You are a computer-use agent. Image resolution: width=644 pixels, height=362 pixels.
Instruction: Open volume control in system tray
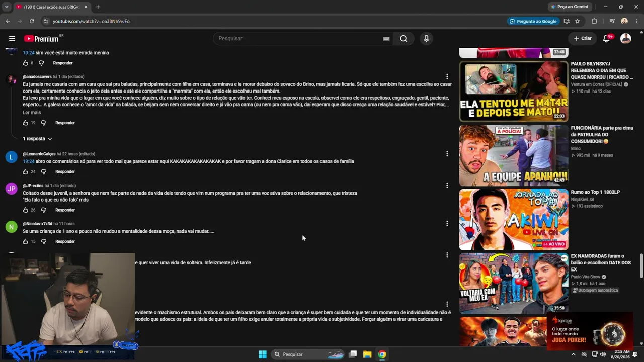click(x=603, y=354)
